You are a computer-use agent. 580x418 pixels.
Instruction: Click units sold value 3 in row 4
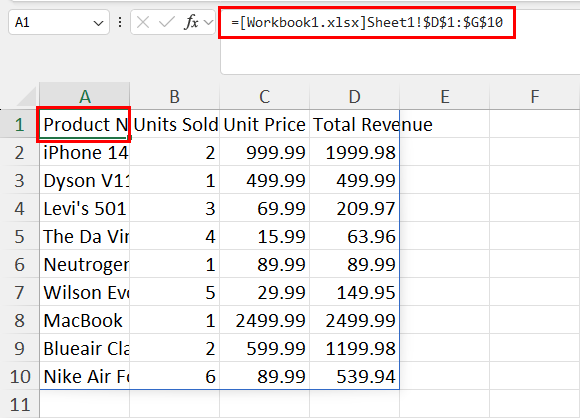click(175, 208)
